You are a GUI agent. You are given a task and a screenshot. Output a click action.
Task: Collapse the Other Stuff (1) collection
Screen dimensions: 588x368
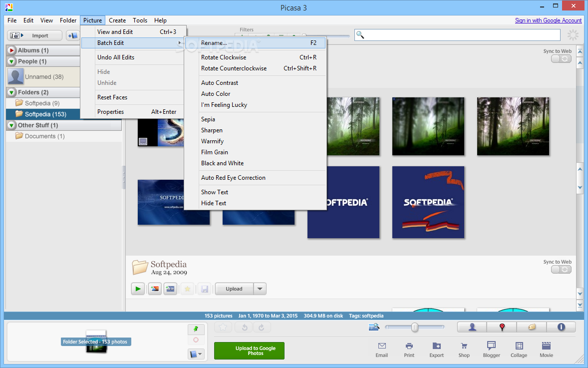click(x=11, y=125)
